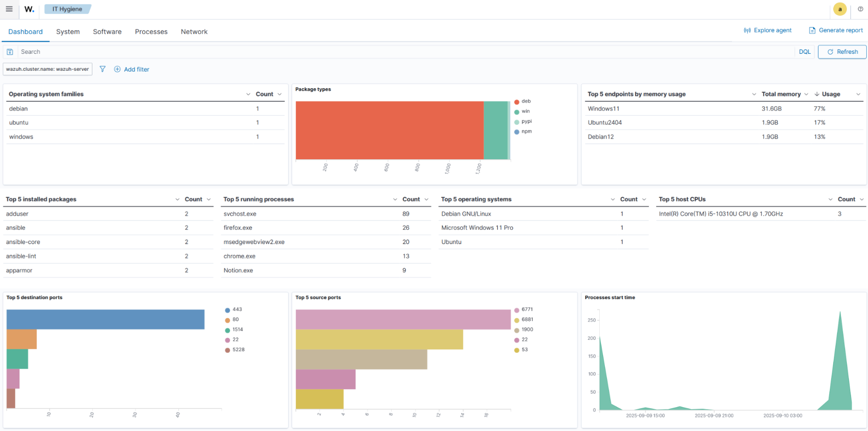The width and height of the screenshot is (868, 431).
Task: Open the Usage sort dropdown for endpoints table
Action: click(858, 94)
